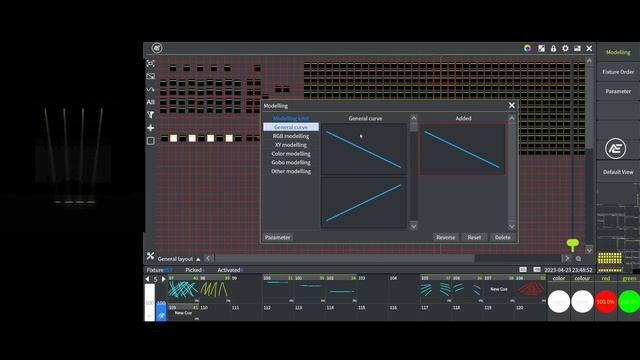640x360 pixels.
Task: Click the fixture grid vertical scroll-up arrow
Action: coord(589,61)
